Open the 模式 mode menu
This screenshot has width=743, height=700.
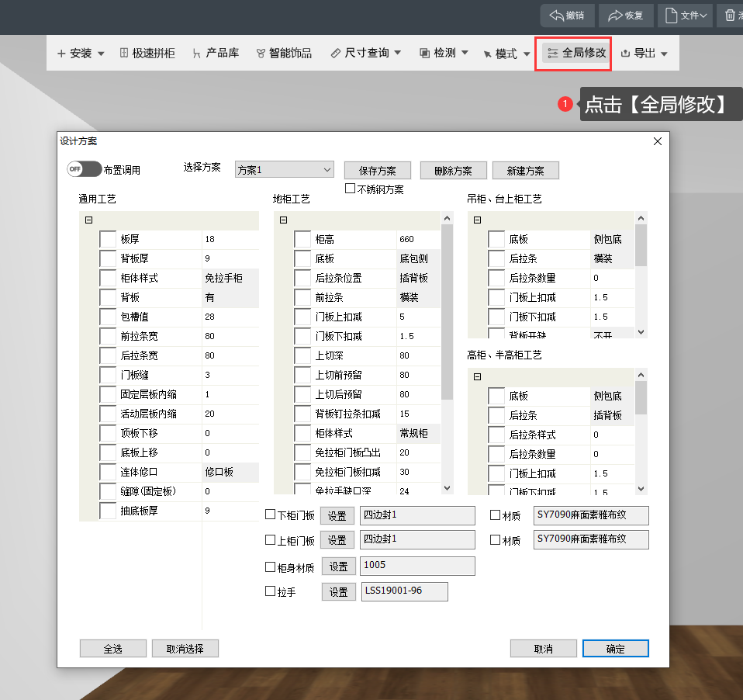point(506,54)
